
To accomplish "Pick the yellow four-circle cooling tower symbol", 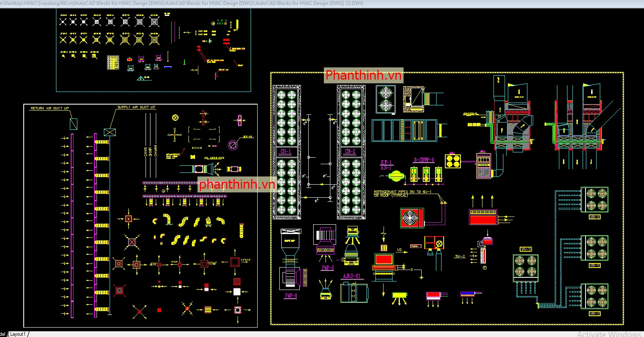I will (453, 161).
